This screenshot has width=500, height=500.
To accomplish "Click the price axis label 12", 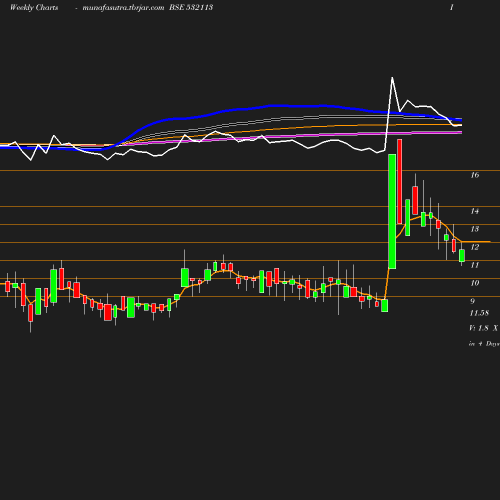I will point(475,247).
